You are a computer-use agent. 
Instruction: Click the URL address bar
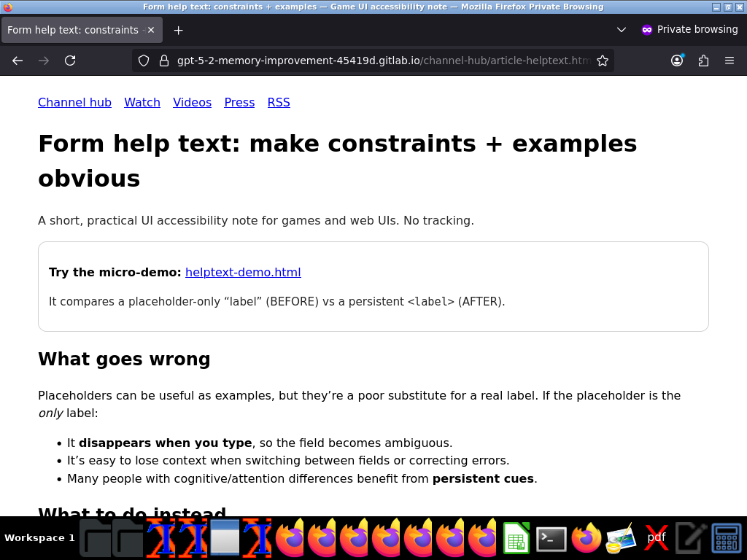tap(383, 61)
